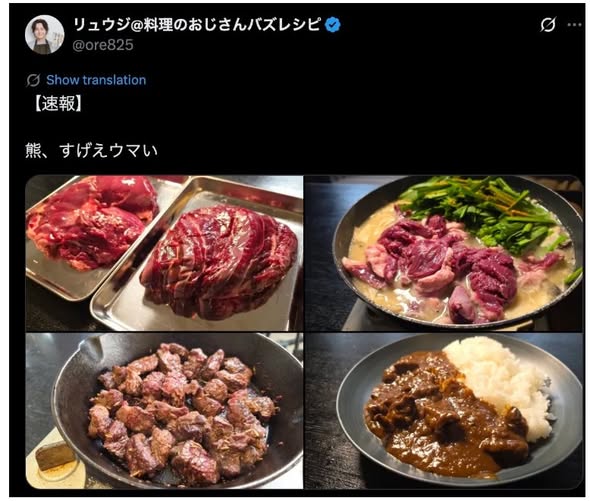Open the hot pot with greens photo
Image resolution: width=590 pixels, height=501 pixels.
click(x=443, y=253)
